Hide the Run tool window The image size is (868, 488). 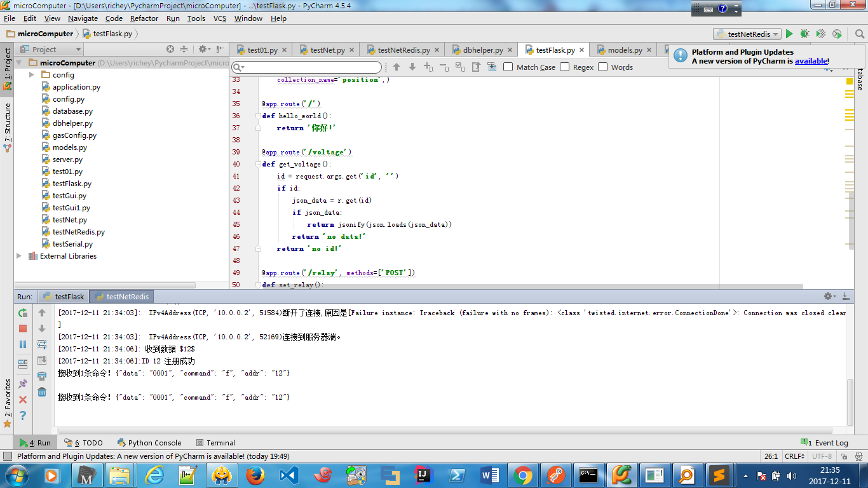click(846, 296)
